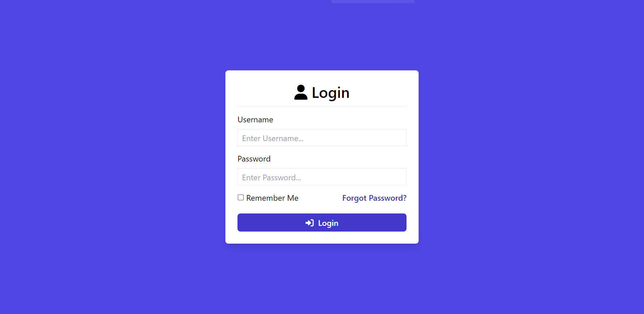
Task: Submit with the purple Login button
Action: 322,223
